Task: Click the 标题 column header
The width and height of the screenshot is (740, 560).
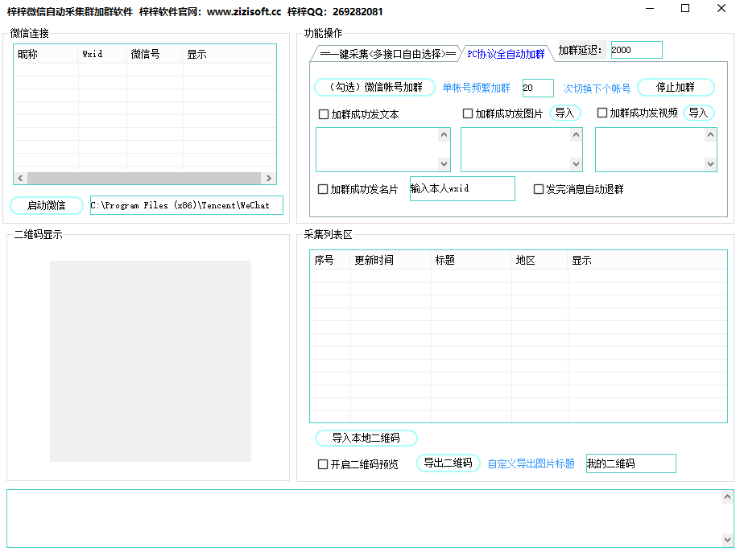Action: coord(472,260)
